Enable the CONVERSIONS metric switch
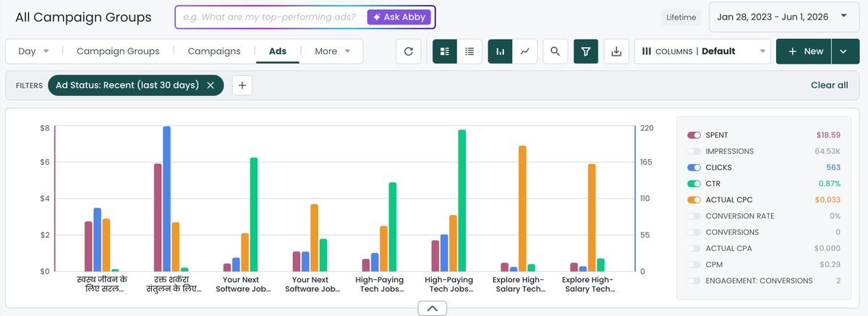The height and width of the screenshot is (316, 868). [x=694, y=232]
